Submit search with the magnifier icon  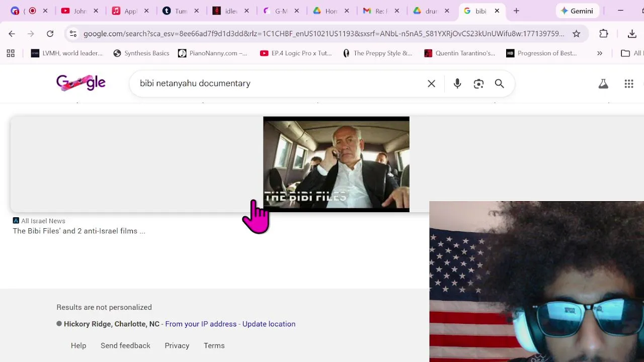click(x=499, y=84)
